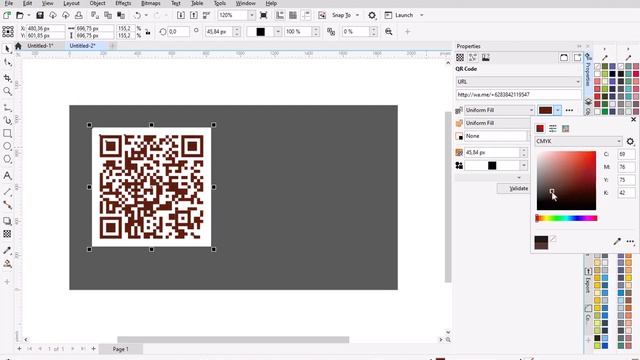Viewport: 640px width, 360px height.
Task: Click the horizontal scrollbar below the canvas
Action: 233,340
